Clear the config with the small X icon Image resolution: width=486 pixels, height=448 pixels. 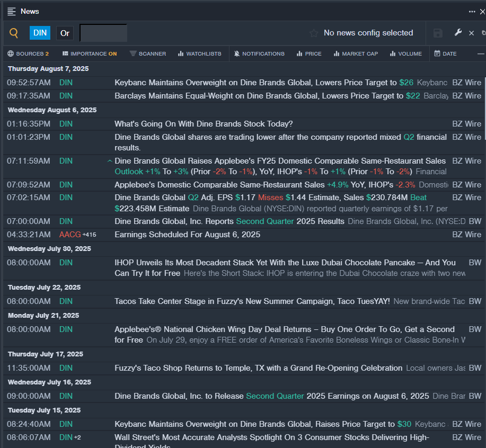click(472, 33)
